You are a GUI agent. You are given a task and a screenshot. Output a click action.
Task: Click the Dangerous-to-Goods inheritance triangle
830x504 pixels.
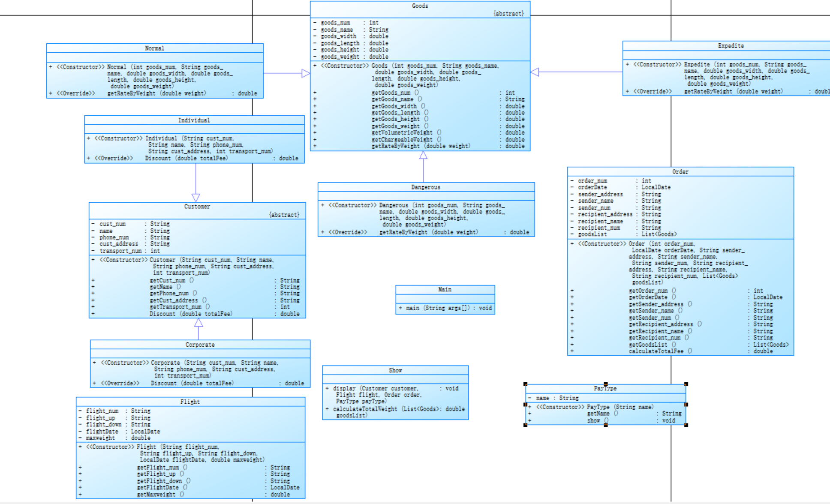[x=423, y=155]
